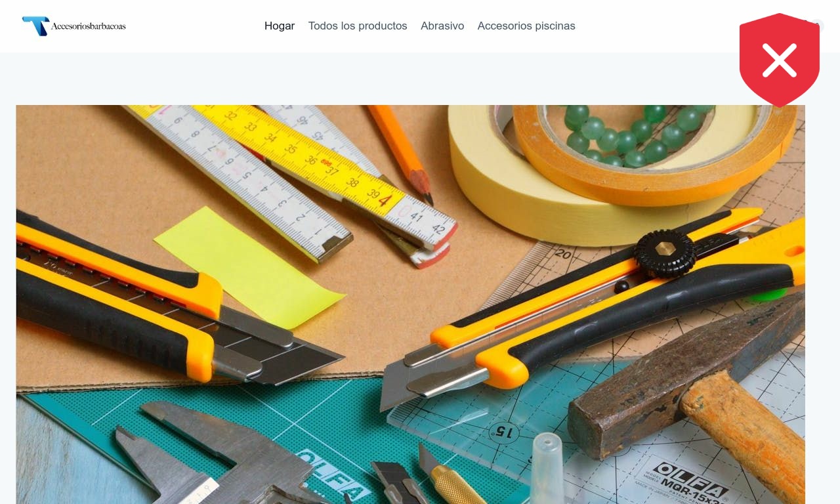
Task: Open the Abrasivo category link
Action: pos(442,26)
